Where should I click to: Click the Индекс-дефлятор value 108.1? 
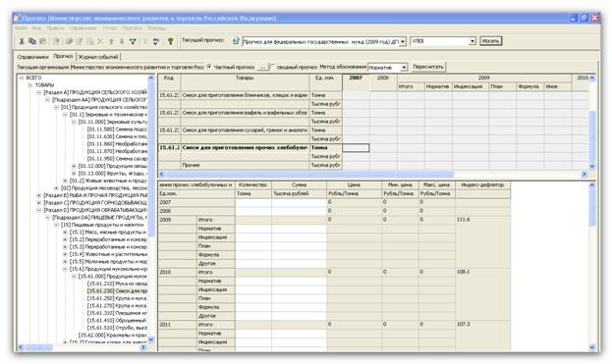(x=464, y=272)
